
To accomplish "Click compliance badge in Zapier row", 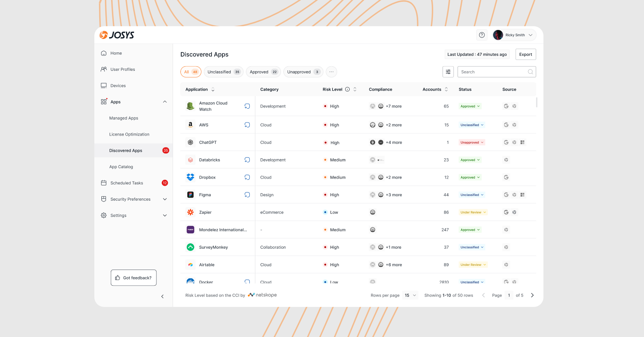I will pos(373,212).
